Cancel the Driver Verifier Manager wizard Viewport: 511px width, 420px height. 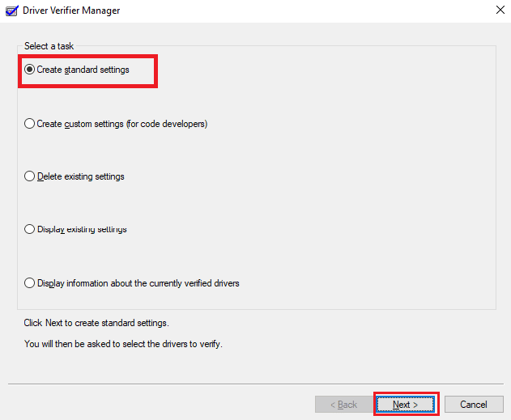click(474, 405)
